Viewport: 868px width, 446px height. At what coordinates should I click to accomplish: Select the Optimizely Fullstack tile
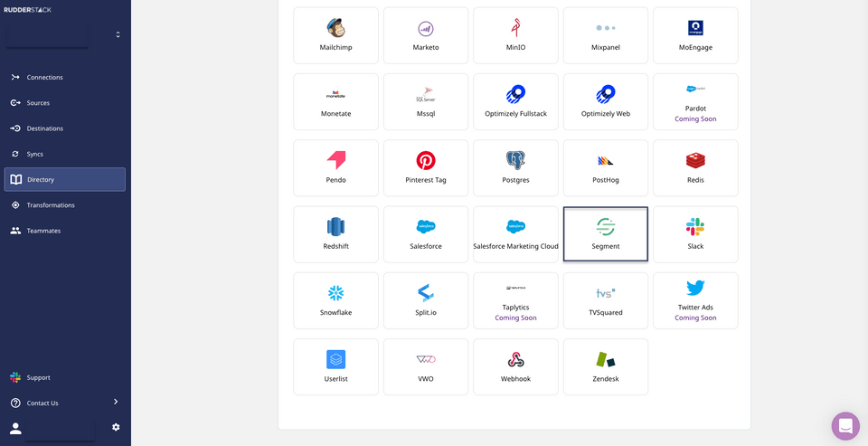click(515, 101)
